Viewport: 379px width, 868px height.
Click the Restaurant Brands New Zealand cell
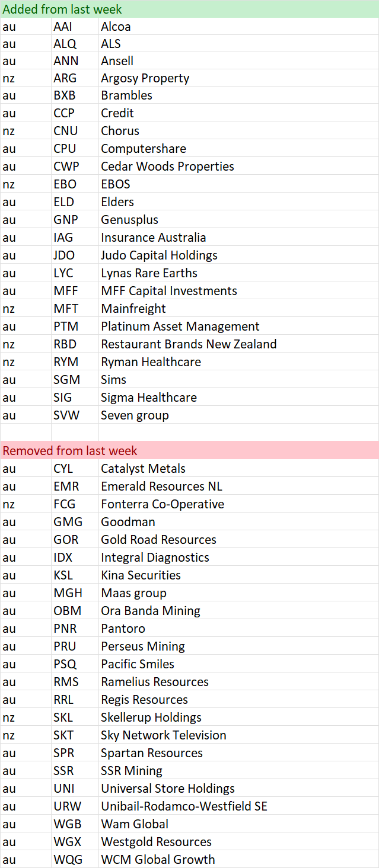pyautogui.click(x=238, y=344)
